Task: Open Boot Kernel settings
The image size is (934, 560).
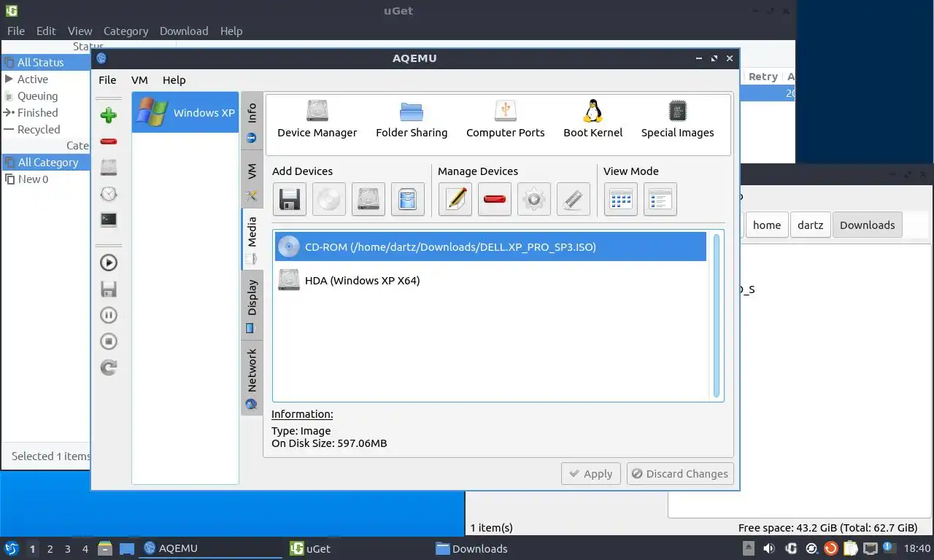Action: tap(593, 120)
